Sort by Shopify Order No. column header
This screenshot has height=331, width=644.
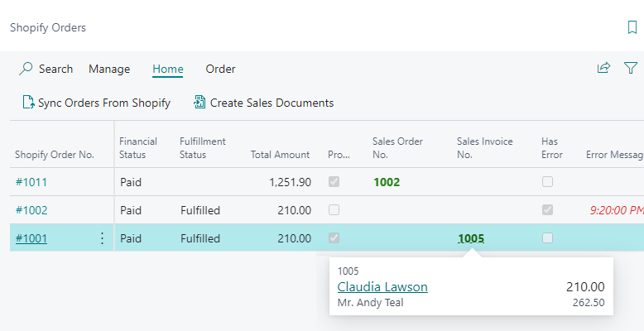click(55, 155)
